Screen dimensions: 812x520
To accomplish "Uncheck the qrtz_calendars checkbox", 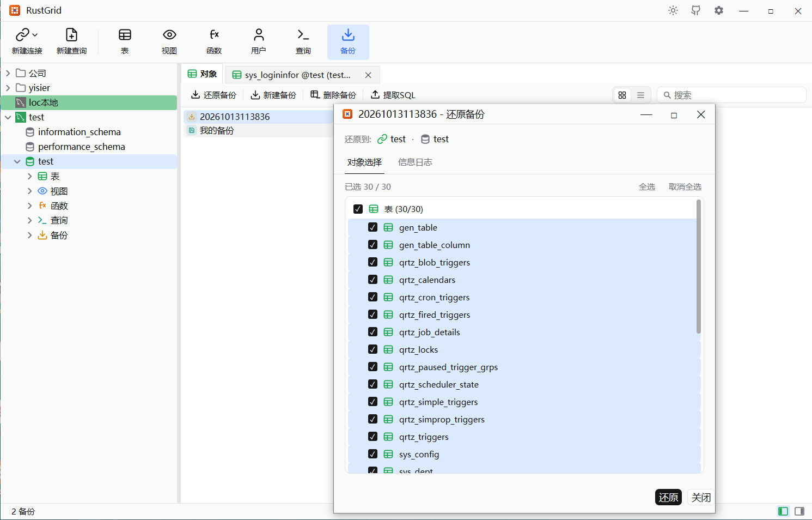I will [373, 280].
